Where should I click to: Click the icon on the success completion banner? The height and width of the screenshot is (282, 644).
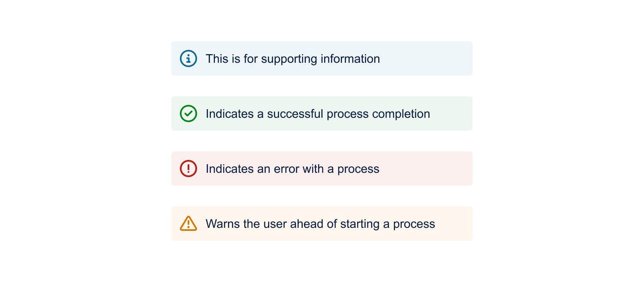[188, 113]
